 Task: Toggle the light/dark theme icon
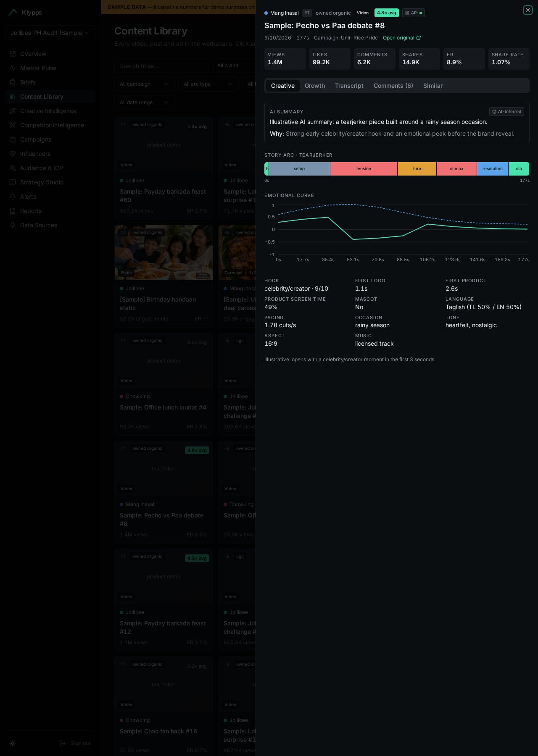tap(13, 743)
